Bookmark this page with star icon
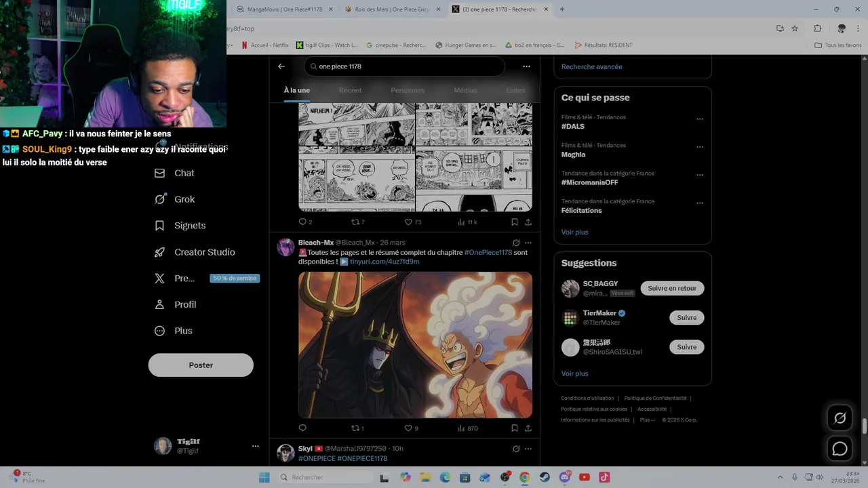The image size is (868, 488). tap(795, 28)
